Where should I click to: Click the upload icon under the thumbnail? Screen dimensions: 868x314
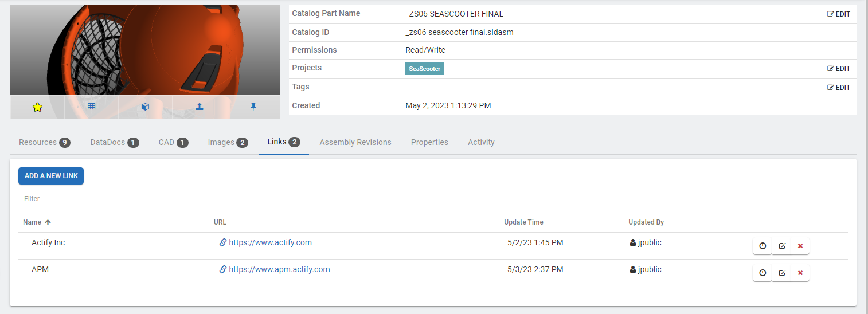tap(199, 107)
